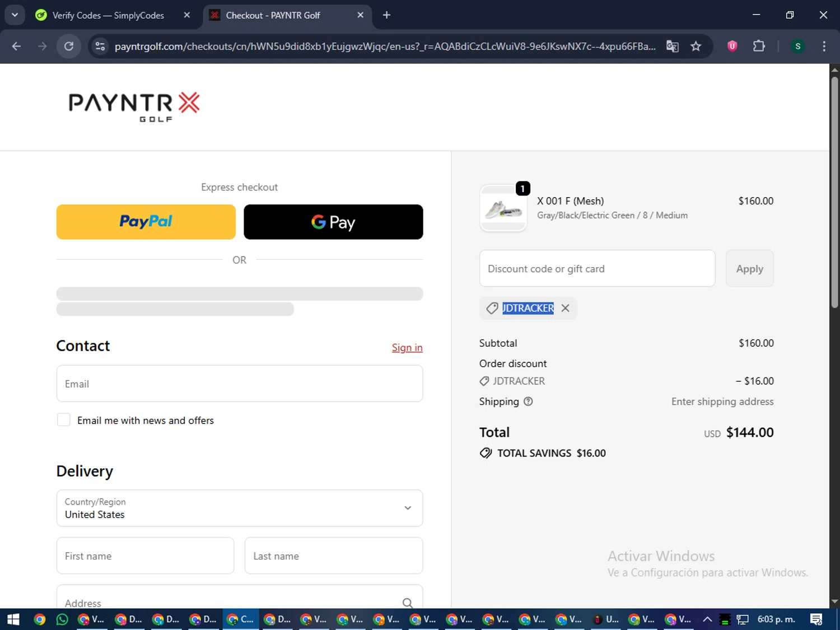Click the scrollbar down arrow
Screen dimensions: 840x630
(x=834, y=601)
